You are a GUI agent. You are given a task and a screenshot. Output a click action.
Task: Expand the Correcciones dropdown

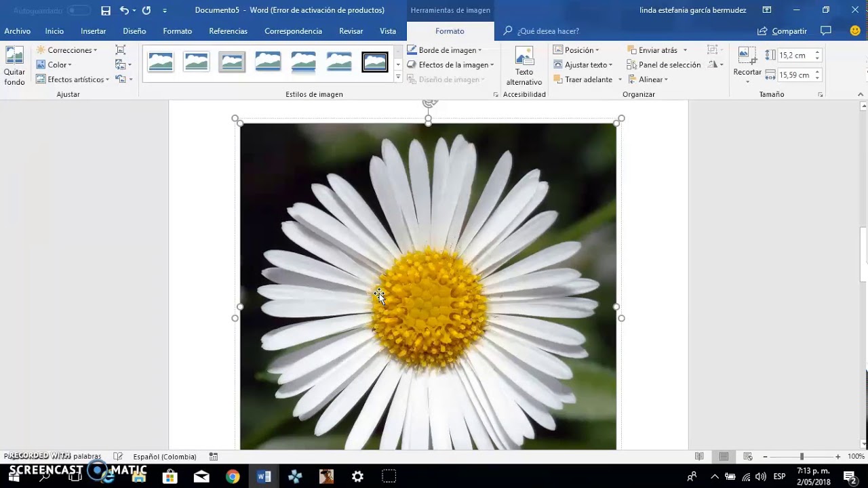66,50
